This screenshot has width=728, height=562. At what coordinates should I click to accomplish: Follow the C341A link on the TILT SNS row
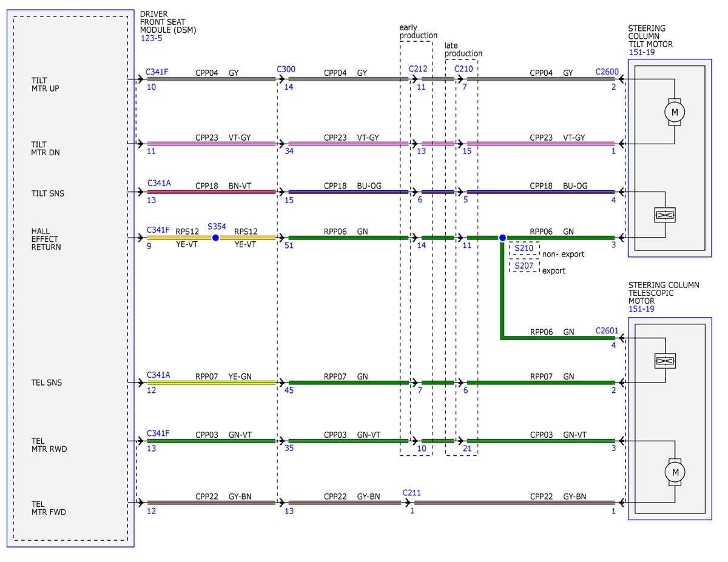coord(158,182)
